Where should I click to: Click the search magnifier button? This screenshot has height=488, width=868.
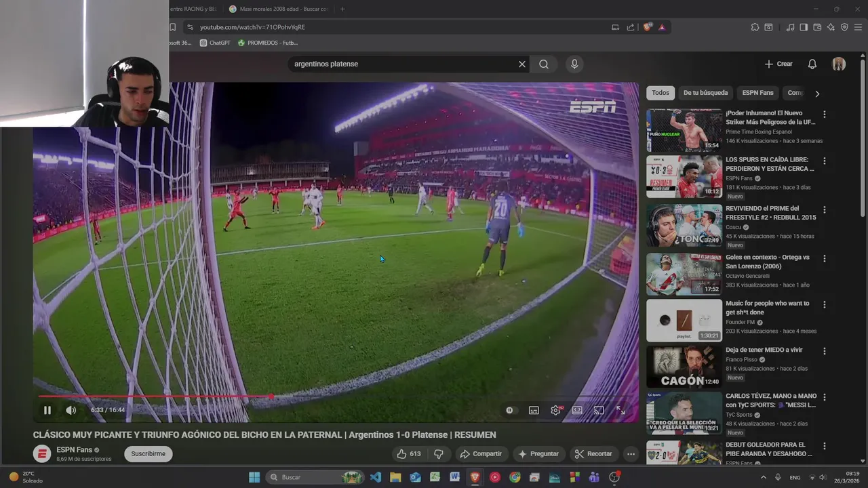[x=544, y=64]
